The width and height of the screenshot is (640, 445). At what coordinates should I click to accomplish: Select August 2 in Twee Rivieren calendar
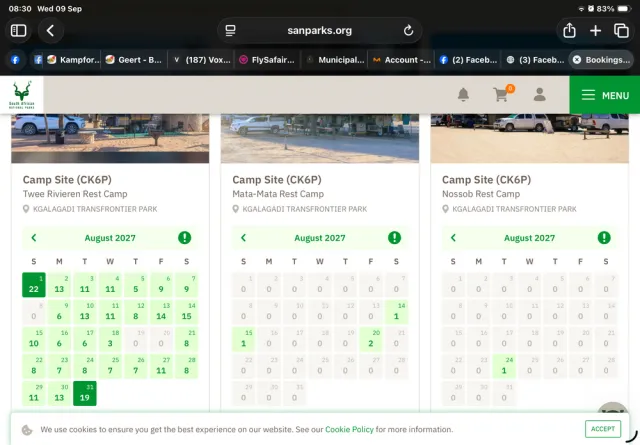point(59,285)
